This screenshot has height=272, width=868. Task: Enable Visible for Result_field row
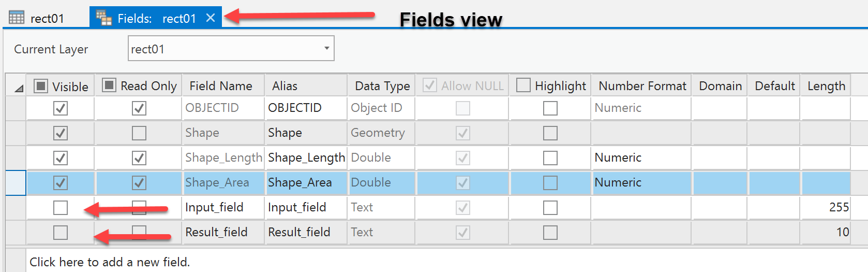click(x=61, y=233)
